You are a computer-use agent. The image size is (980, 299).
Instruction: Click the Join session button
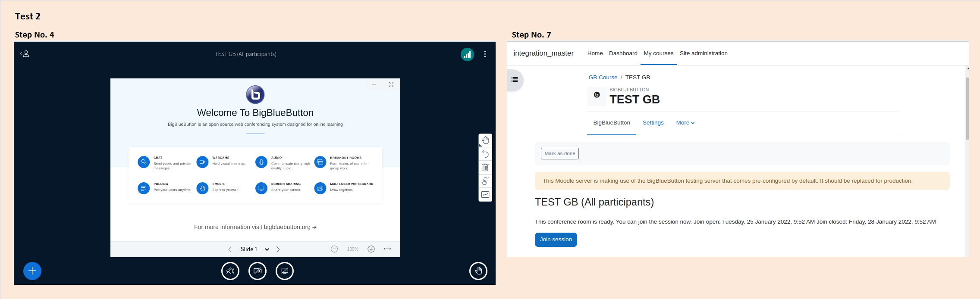[x=556, y=240]
